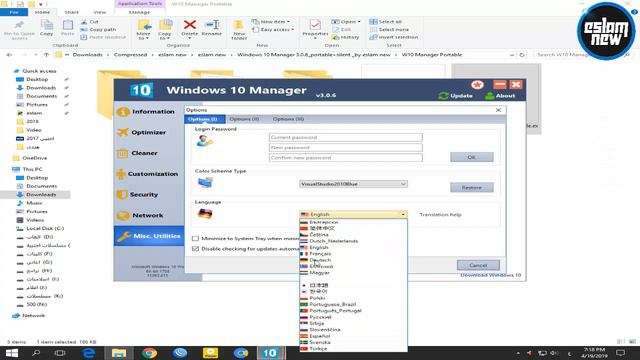Switch to Options (II) tab
Viewport: 640px width, 360px height.
pyautogui.click(x=244, y=119)
